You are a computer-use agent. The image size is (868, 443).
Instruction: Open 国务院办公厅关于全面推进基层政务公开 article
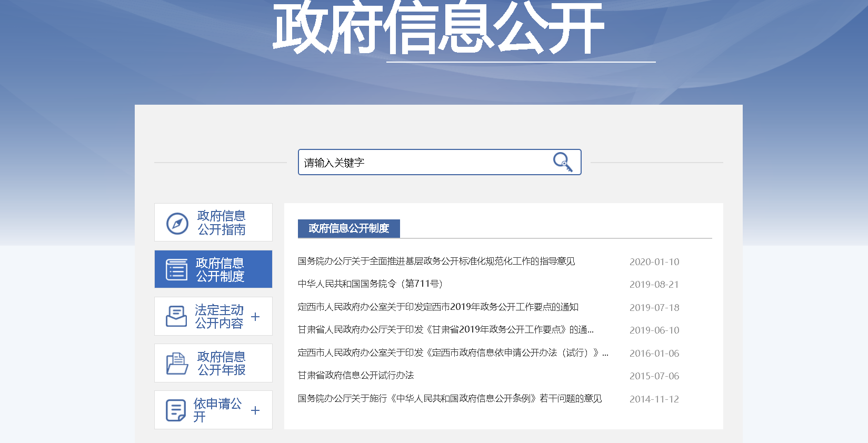click(436, 261)
